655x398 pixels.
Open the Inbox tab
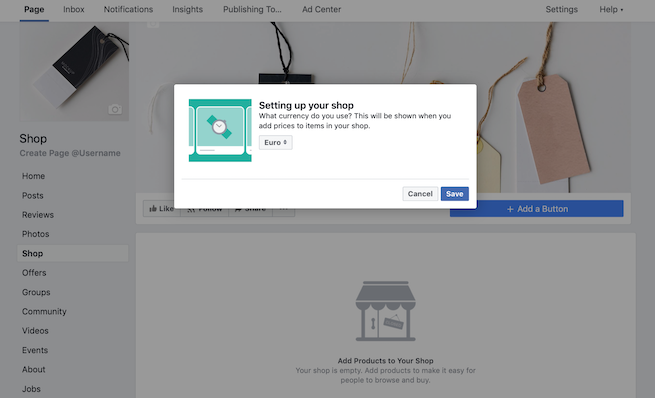pyautogui.click(x=74, y=9)
